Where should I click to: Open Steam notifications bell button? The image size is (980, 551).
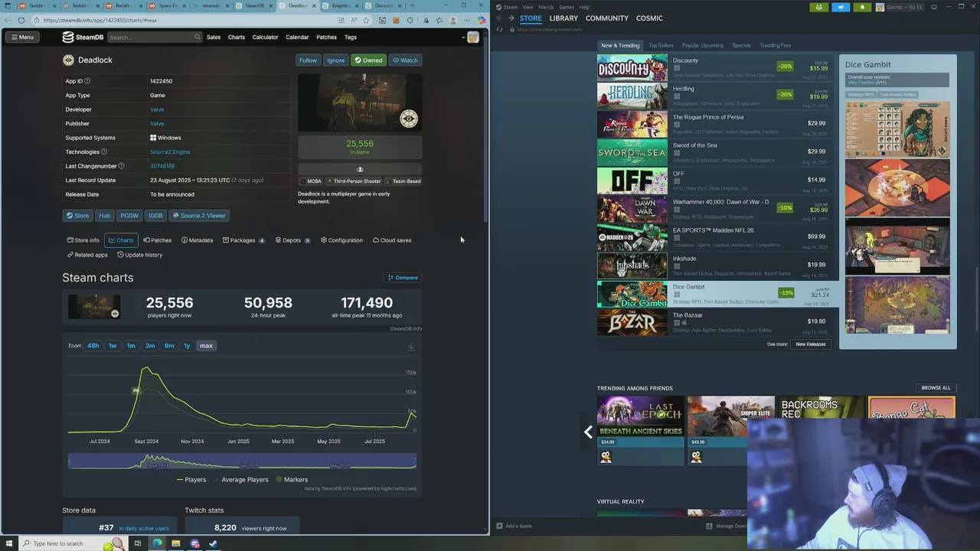(x=862, y=7)
